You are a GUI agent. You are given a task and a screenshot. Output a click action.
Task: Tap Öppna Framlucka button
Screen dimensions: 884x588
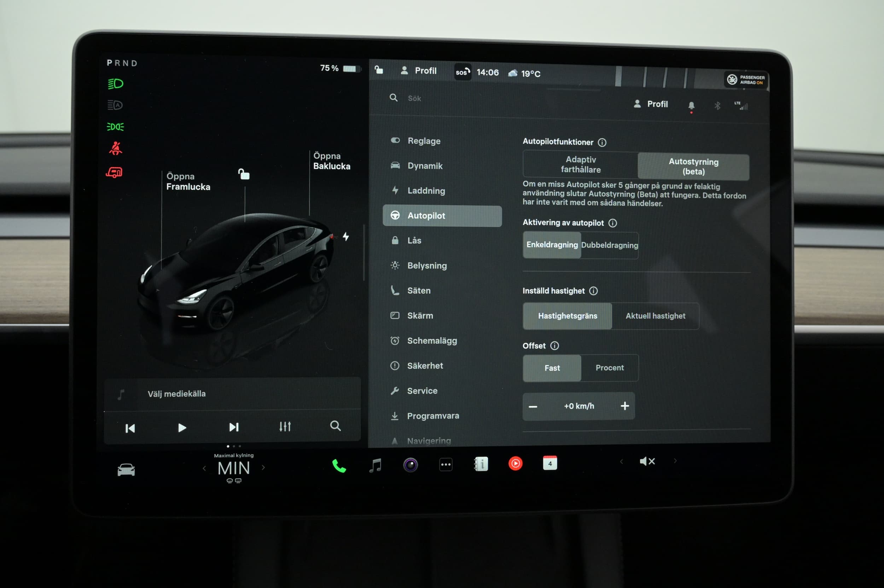pyautogui.click(x=188, y=181)
